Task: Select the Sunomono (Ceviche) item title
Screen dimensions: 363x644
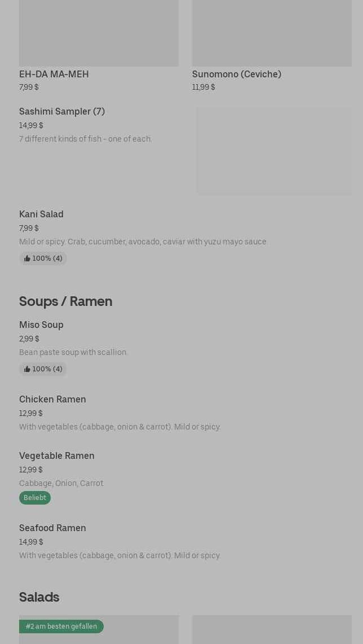Action: 237,74
